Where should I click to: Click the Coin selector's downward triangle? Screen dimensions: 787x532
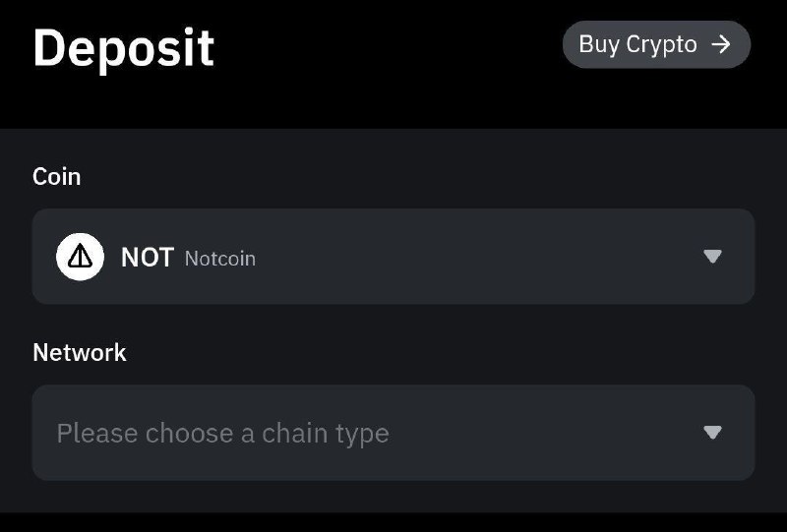click(712, 257)
